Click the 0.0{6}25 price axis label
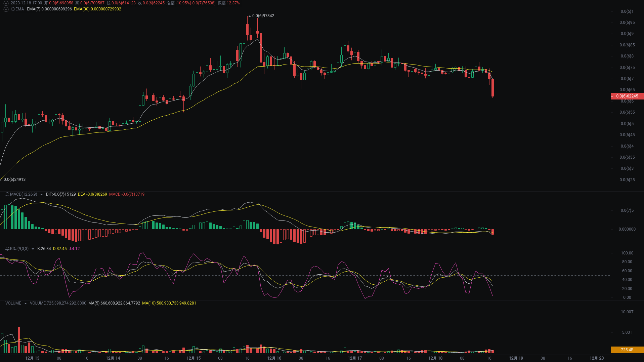 pyautogui.click(x=627, y=180)
